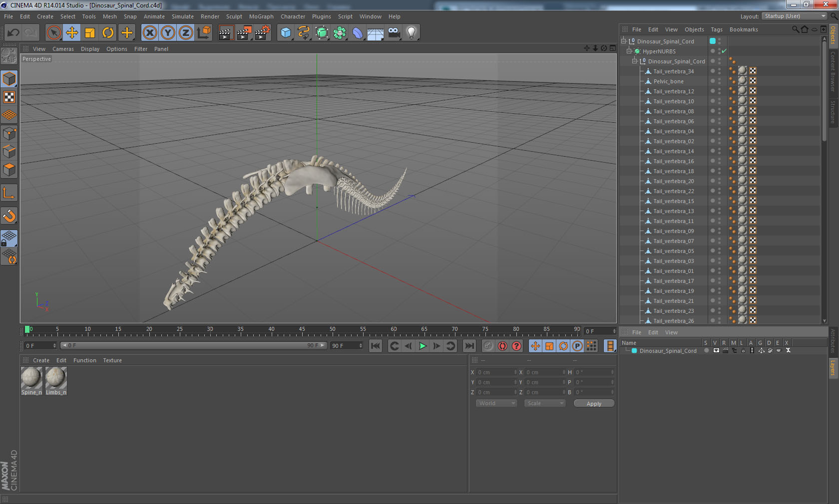Open the World coordinate dropdown
Viewport: 839px width, 504px height.
496,403
